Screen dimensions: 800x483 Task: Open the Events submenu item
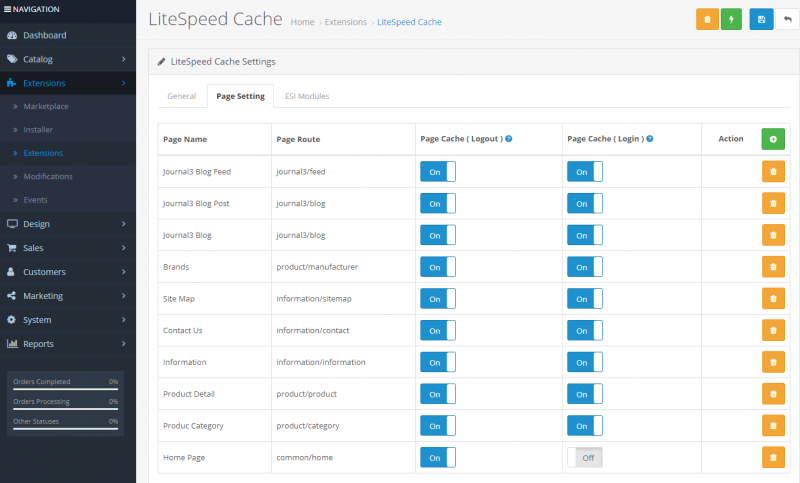coord(35,200)
